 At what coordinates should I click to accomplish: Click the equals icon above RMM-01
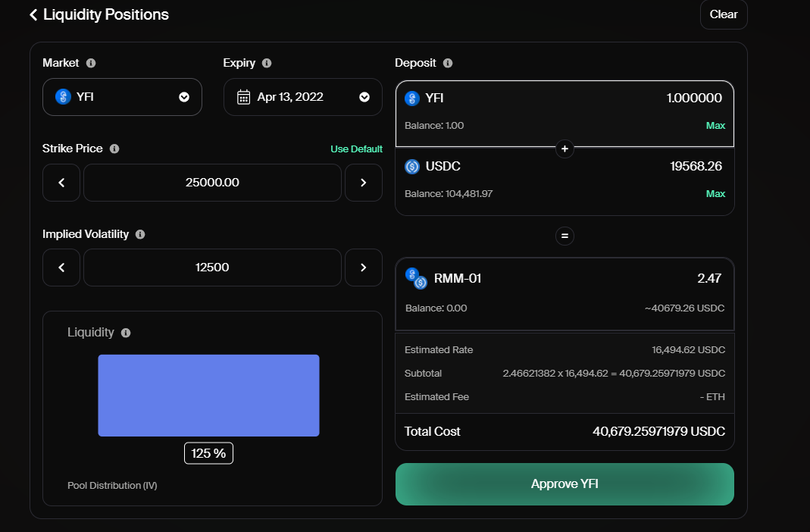[564, 236]
